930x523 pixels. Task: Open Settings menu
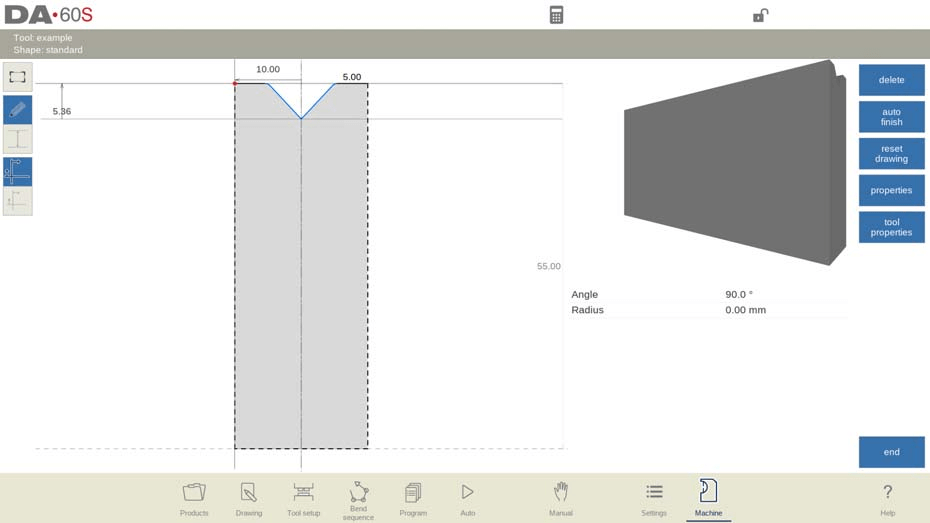[x=654, y=498]
